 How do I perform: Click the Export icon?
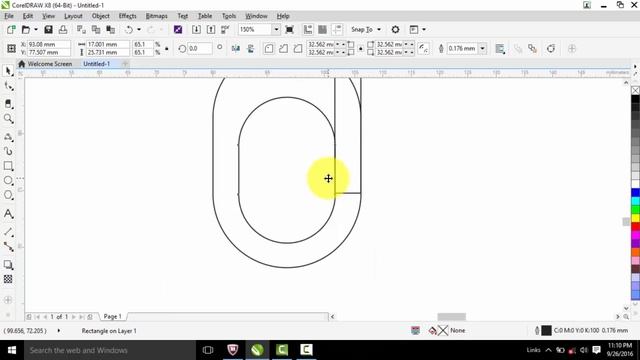pos(211,29)
